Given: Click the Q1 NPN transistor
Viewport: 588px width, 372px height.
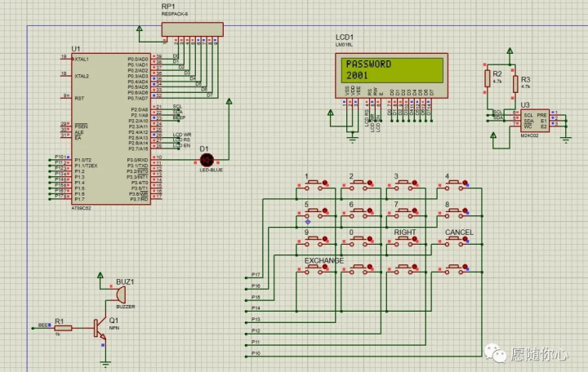Looking at the screenshot, I should click(x=100, y=329).
